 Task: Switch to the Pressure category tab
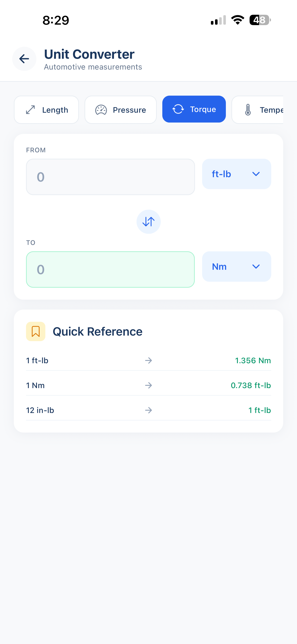120,110
